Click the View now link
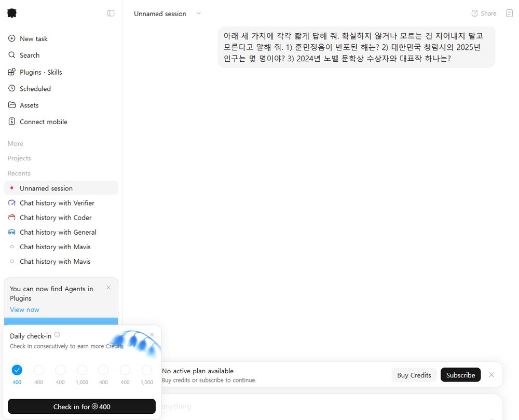The height and width of the screenshot is (420, 519). pyautogui.click(x=24, y=310)
